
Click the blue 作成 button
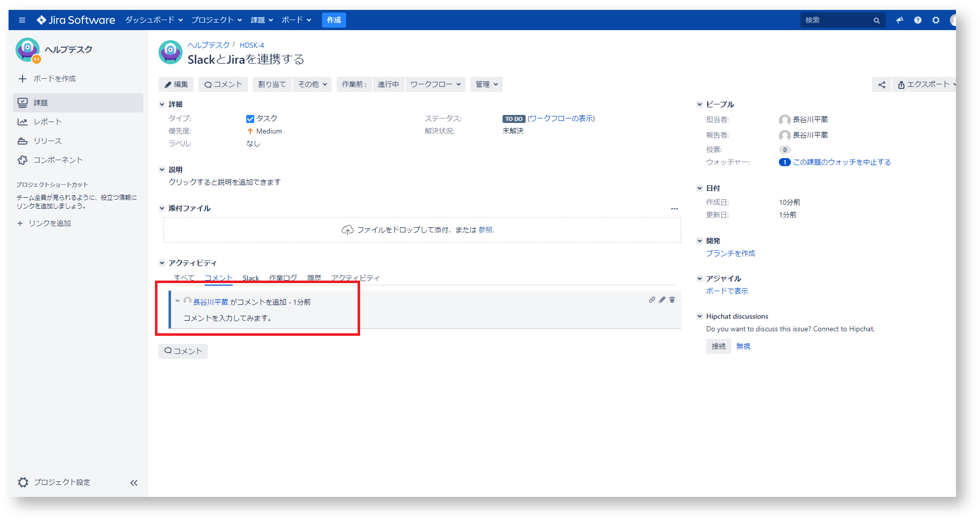click(x=334, y=20)
